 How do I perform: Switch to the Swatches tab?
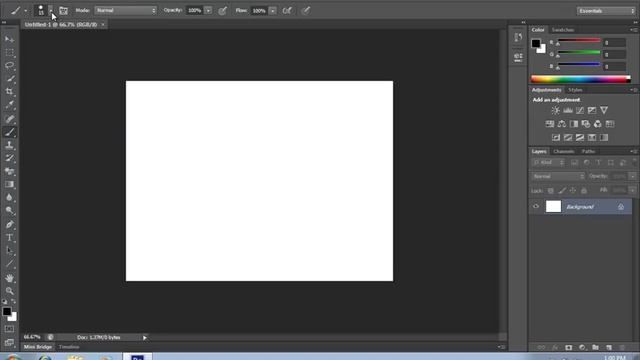point(562,30)
